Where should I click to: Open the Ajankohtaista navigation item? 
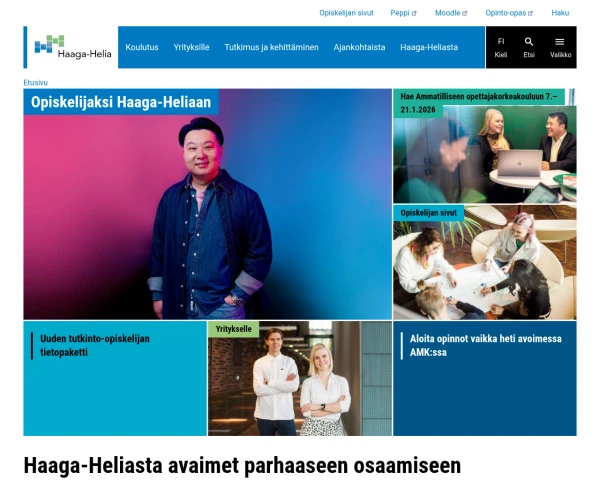(359, 47)
